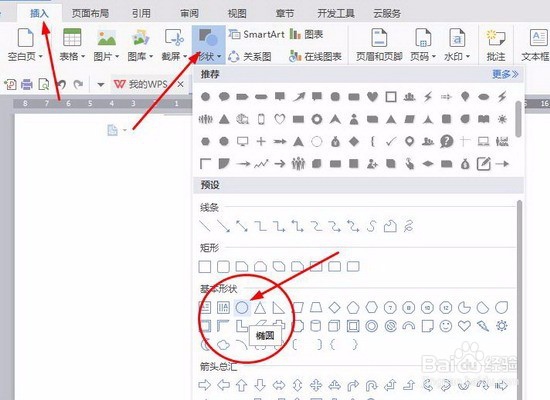Insert a right arrow block shape
Image resolution: width=550 pixels, height=400 pixels.
(204, 385)
